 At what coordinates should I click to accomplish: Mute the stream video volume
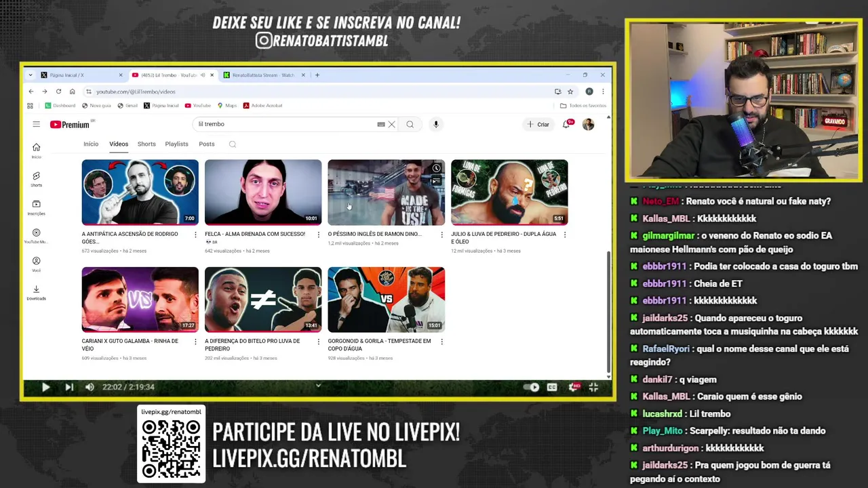[x=90, y=387]
